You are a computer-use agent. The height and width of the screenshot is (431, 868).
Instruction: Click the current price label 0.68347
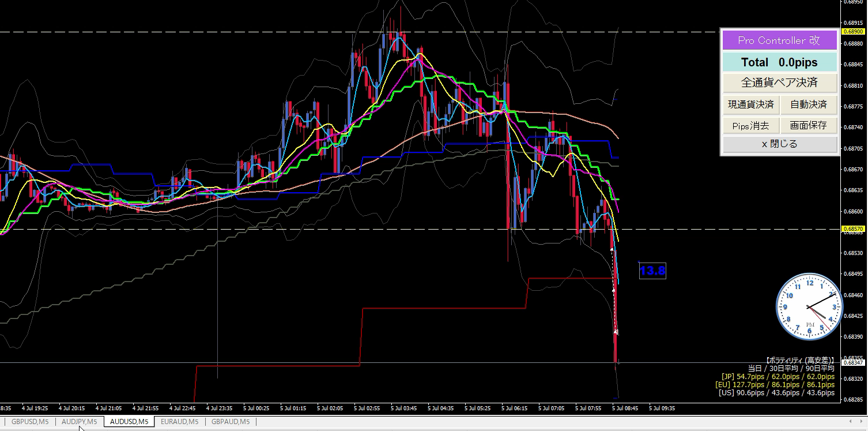(x=854, y=362)
